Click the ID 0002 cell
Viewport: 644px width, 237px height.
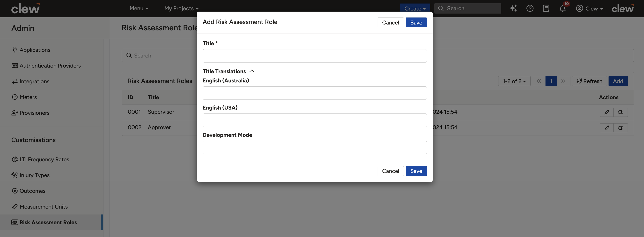coord(134,127)
